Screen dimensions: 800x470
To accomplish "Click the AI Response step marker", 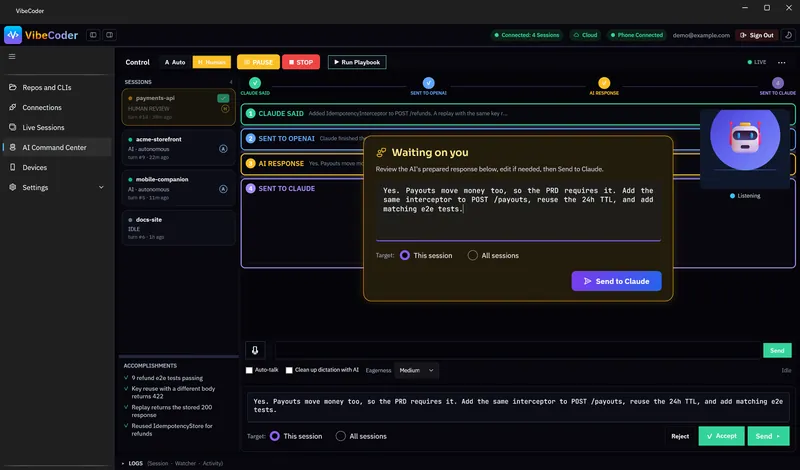I will tap(604, 83).
